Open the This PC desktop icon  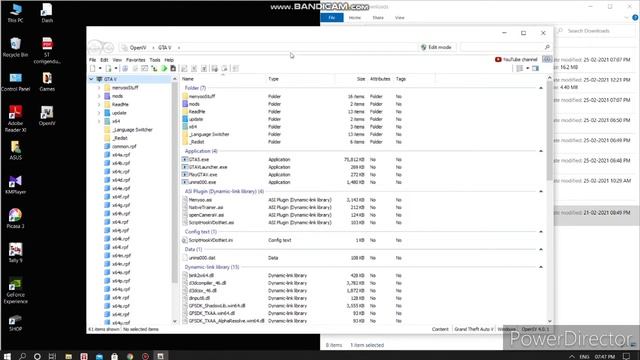(x=16, y=13)
